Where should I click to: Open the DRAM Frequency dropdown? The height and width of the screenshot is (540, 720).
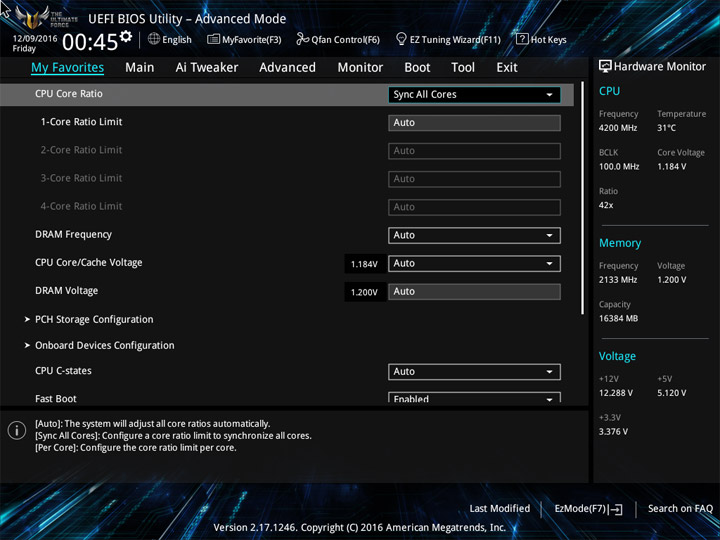coord(474,236)
